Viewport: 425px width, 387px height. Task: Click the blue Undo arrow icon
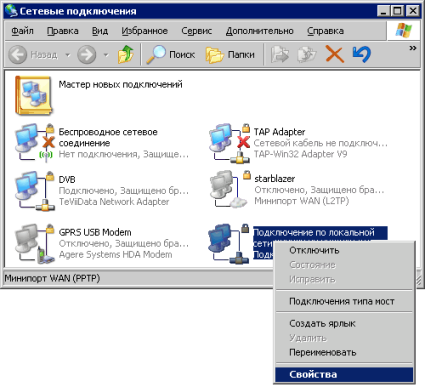(x=362, y=54)
